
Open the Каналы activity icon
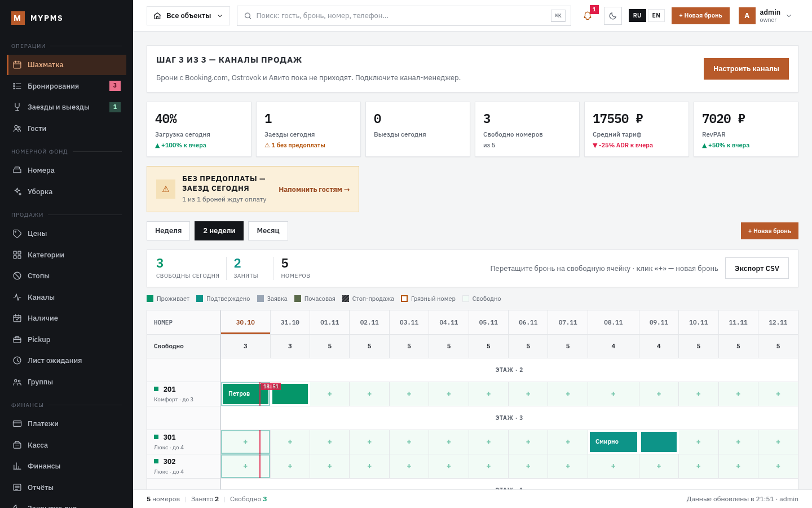17,297
